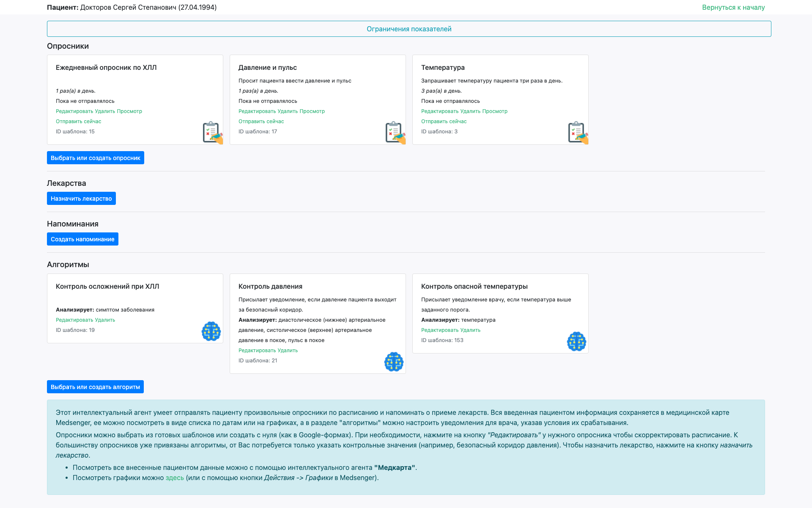
Task: Click brain icon on Контроль осложнений при ХЛЛ card
Action: [211, 331]
